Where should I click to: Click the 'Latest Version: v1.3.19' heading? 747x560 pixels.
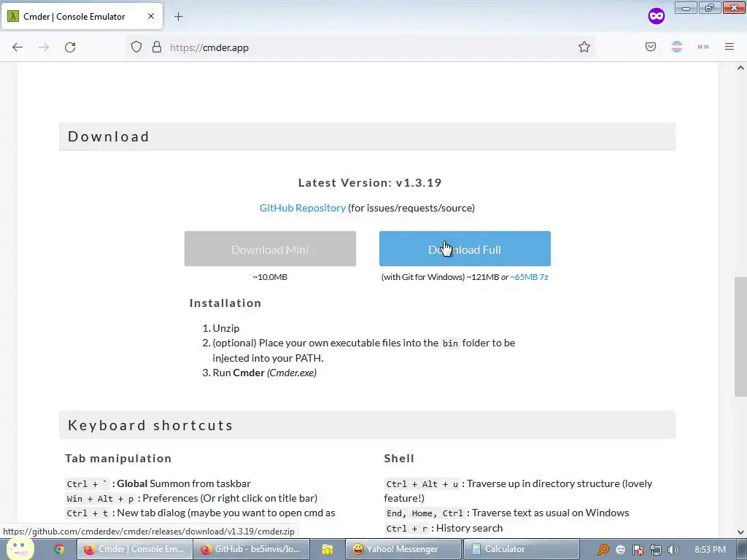(370, 182)
